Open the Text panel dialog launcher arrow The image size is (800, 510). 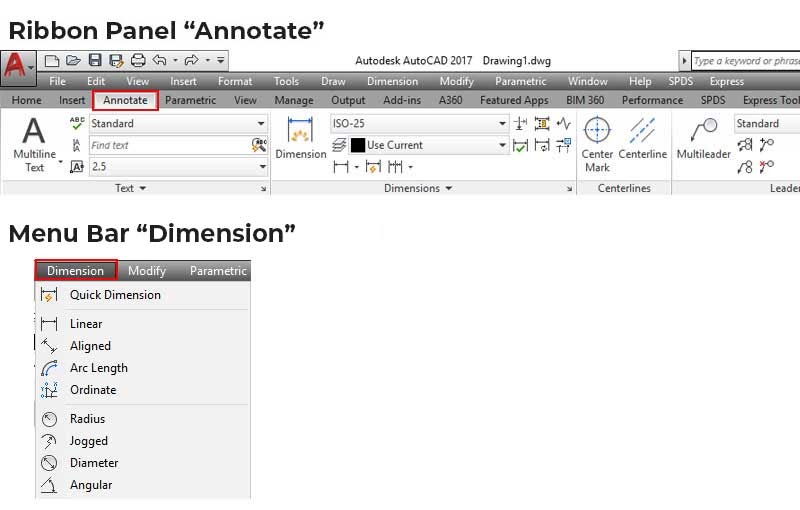tap(263, 189)
